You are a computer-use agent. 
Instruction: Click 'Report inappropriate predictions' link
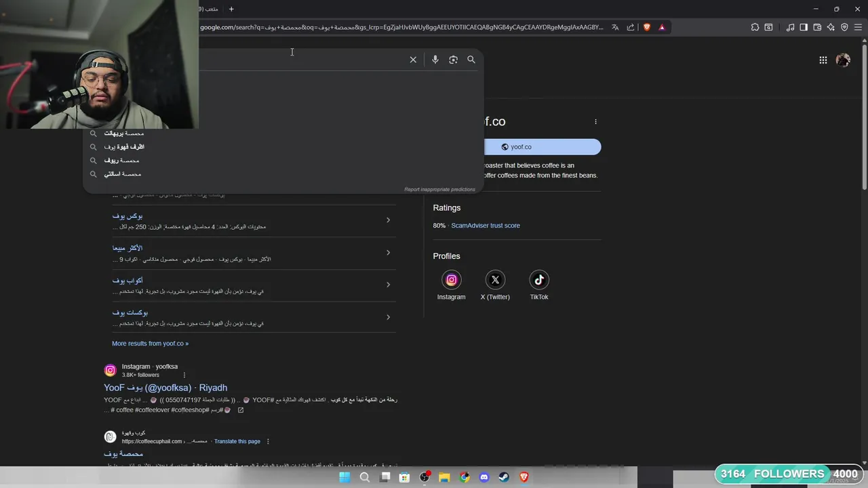tap(439, 189)
